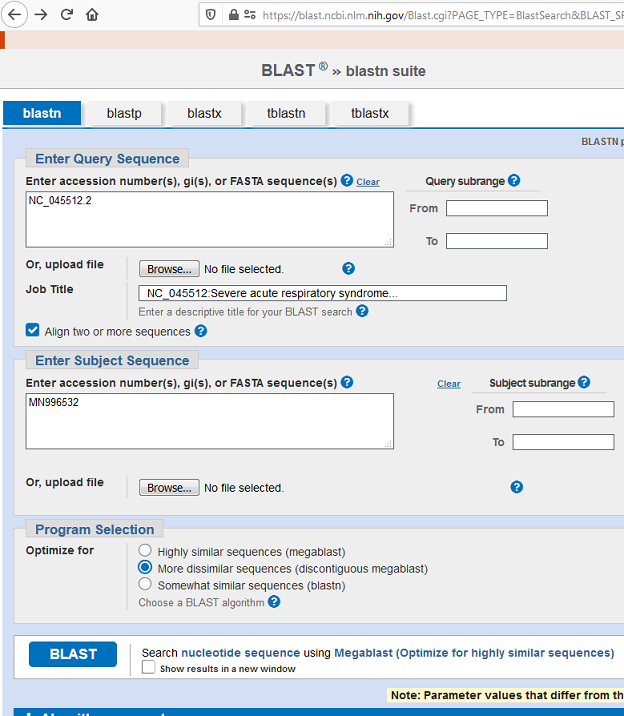Open help for Choose a BLAST algorithm
The height and width of the screenshot is (716, 624).
pyautogui.click(x=274, y=602)
